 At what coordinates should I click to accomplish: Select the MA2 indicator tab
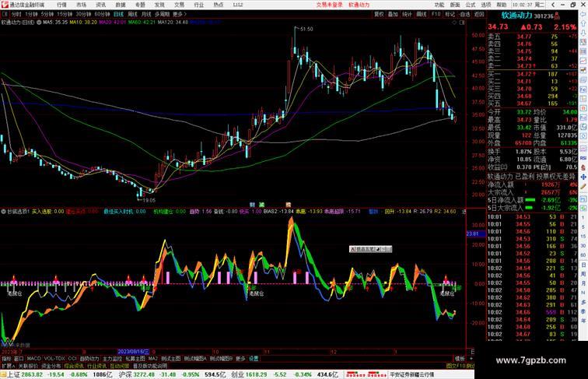152,359
